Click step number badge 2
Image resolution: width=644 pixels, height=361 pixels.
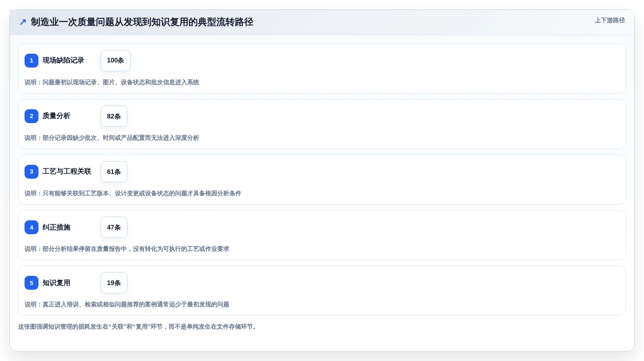pyautogui.click(x=32, y=116)
